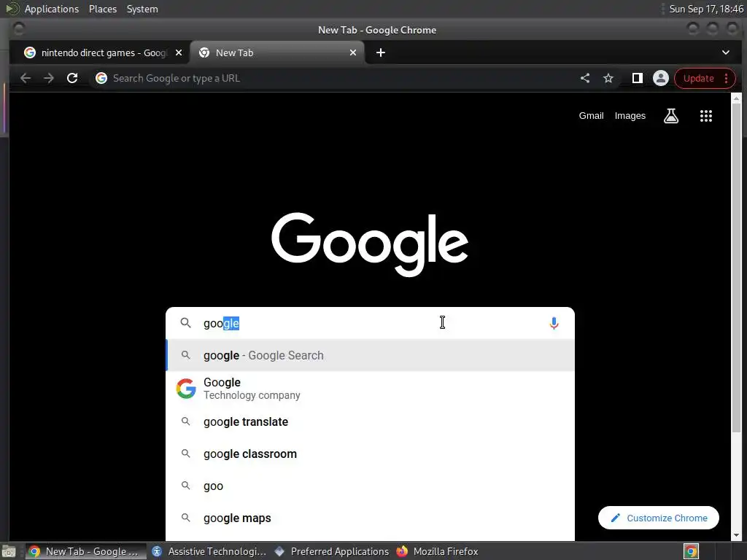
Task: Choose the Google Technology company suggestion
Action: click(370, 389)
